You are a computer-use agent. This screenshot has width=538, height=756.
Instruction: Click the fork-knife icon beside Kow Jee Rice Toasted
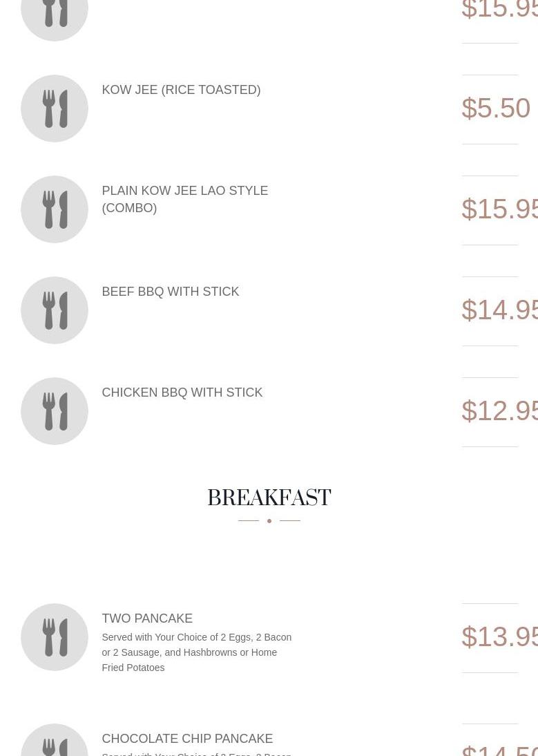click(x=55, y=108)
